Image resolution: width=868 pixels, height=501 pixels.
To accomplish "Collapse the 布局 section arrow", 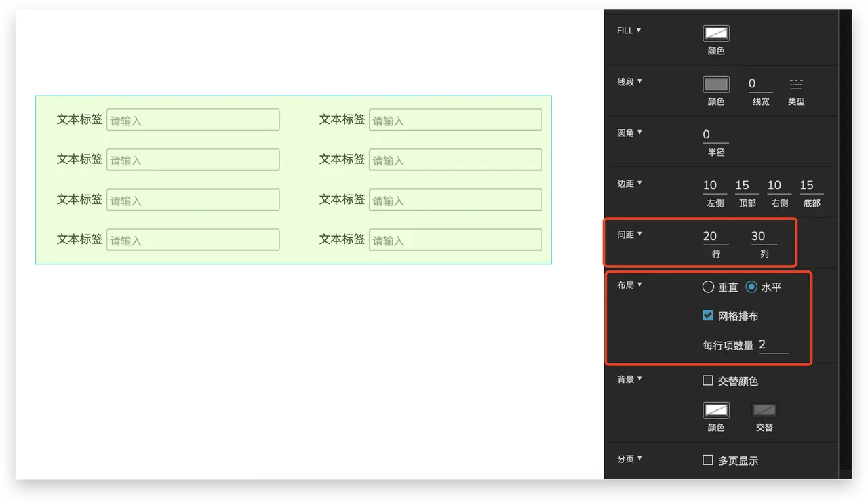I will 639,285.
